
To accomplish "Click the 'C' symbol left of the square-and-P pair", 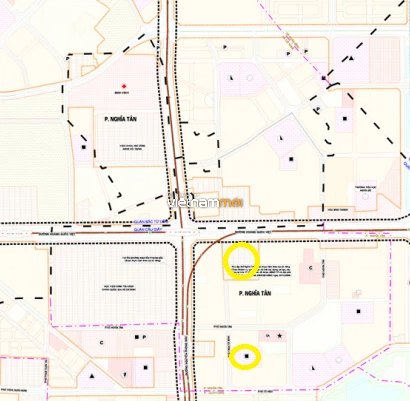I will click(102, 343).
